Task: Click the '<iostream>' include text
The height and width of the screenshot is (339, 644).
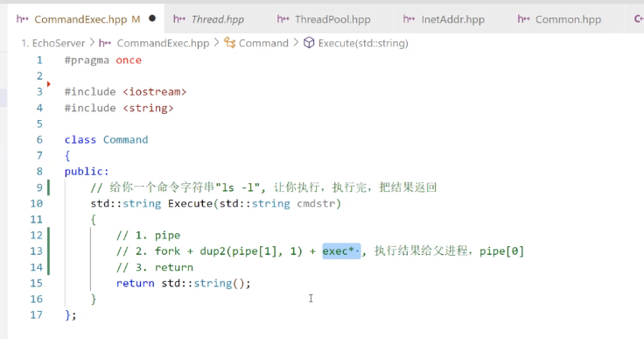Action: pyautogui.click(x=154, y=92)
